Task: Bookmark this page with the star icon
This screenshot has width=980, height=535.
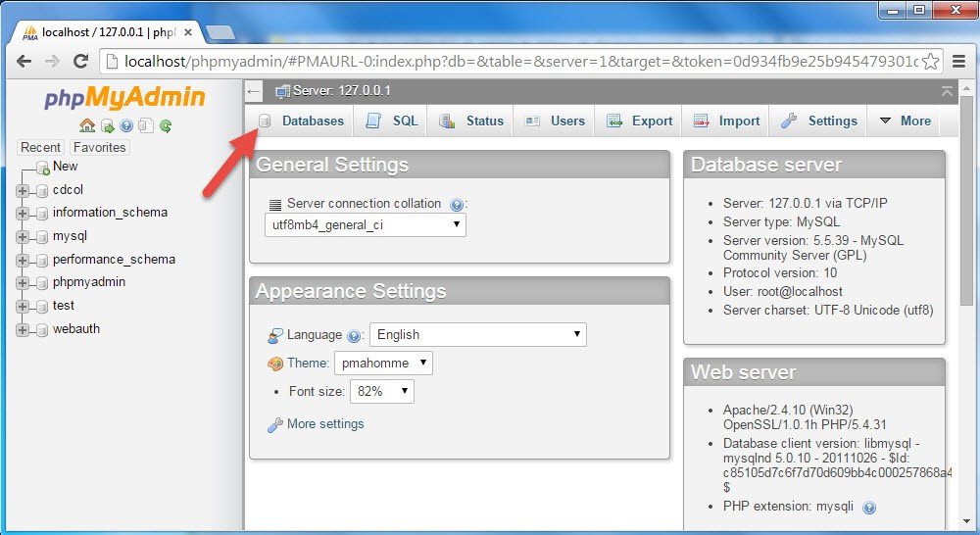Action: (x=930, y=61)
